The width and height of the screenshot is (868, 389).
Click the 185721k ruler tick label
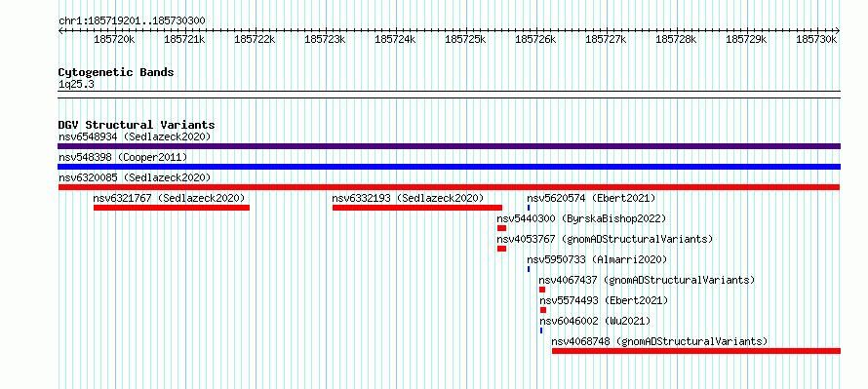184,40
